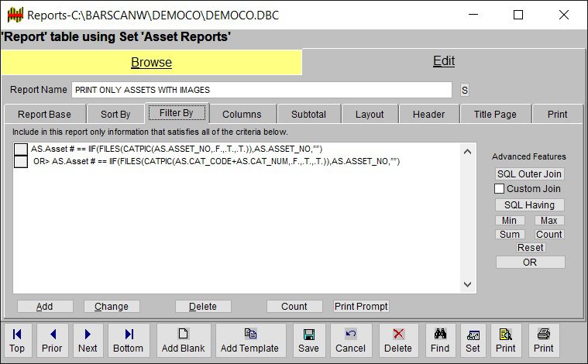The height and width of the screenshot is (364, 588).
Task: Click the Min button
Action: [509, 221]
